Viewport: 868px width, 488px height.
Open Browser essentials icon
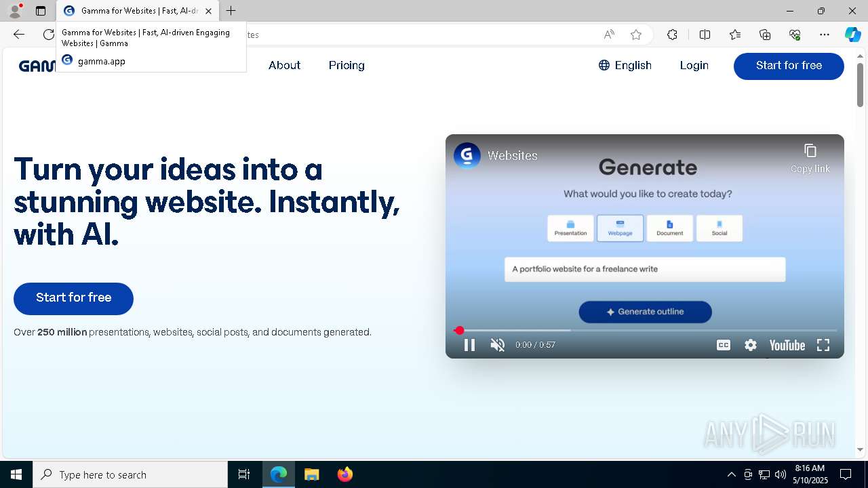[x=795, y=35]
